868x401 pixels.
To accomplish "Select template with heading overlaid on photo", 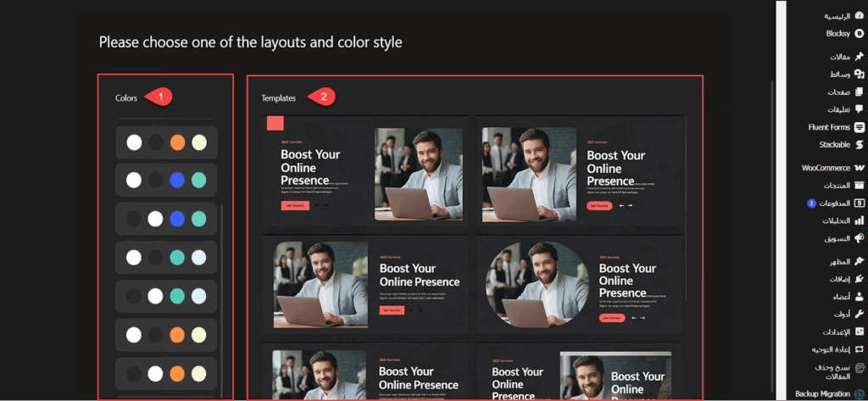I will pos(580,372).
